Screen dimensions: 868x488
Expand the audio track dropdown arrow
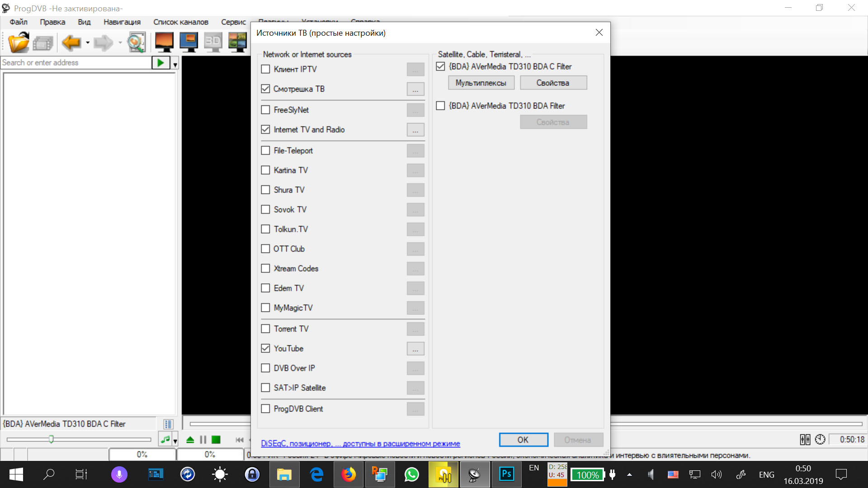pyautogui.click(x=175, y=441)
